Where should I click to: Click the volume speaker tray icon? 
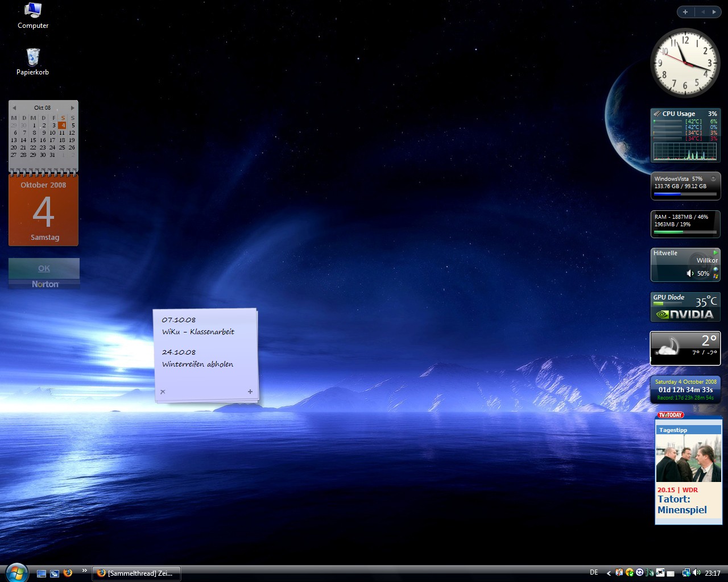pos(697,572)
